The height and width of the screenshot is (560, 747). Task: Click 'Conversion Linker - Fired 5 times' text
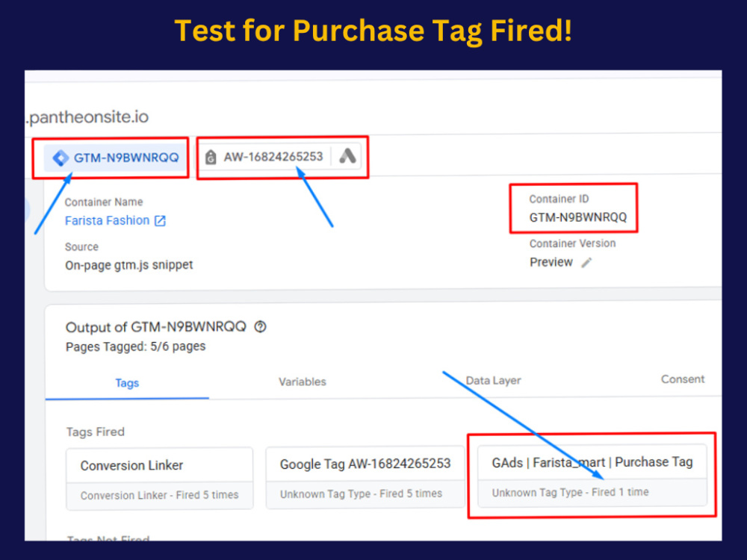coord(159,495)
